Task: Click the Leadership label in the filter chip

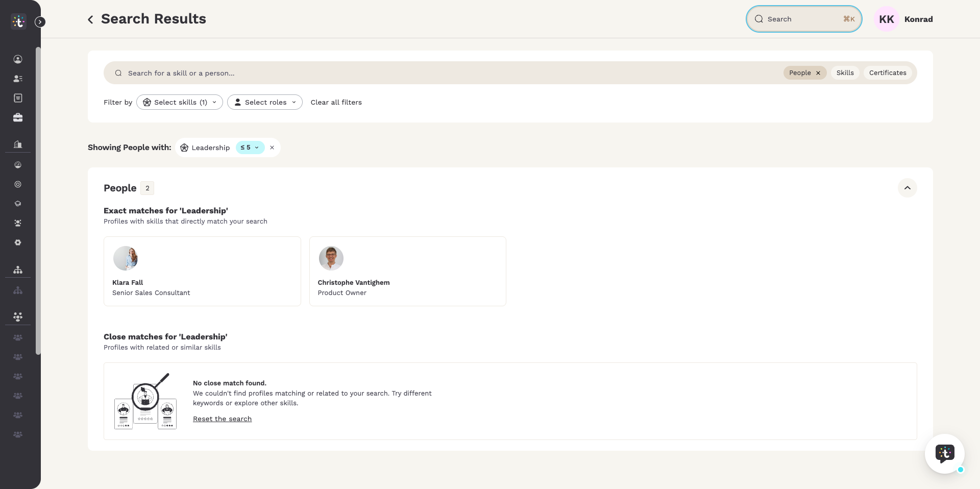Action: 211,148
